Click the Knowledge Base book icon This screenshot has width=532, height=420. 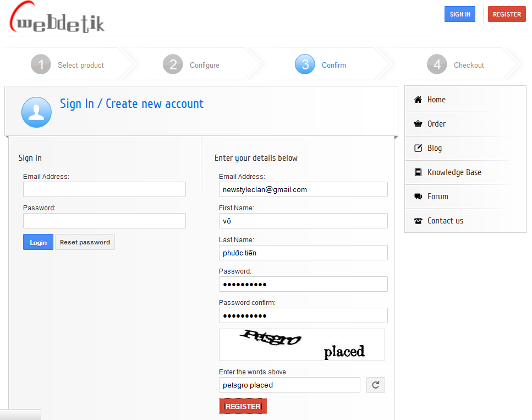pyautogui.click(x=418, y=172)
